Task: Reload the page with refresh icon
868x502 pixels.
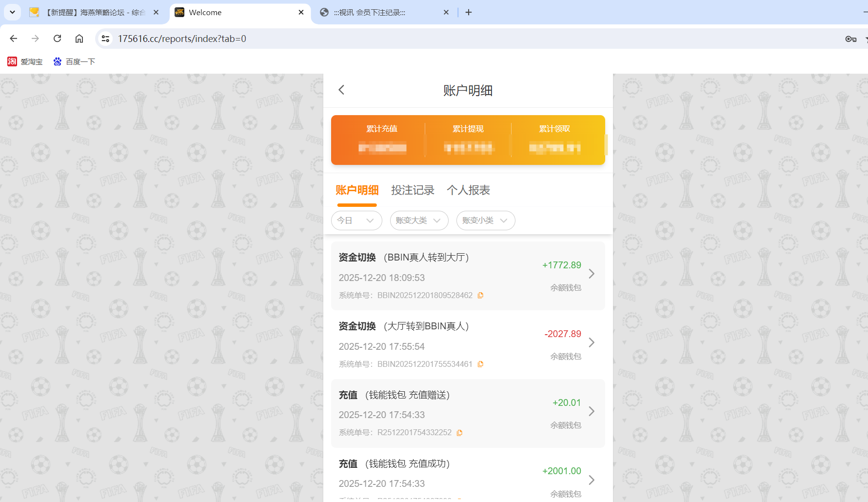Action: pyautogui.click(x=57, y=39)
